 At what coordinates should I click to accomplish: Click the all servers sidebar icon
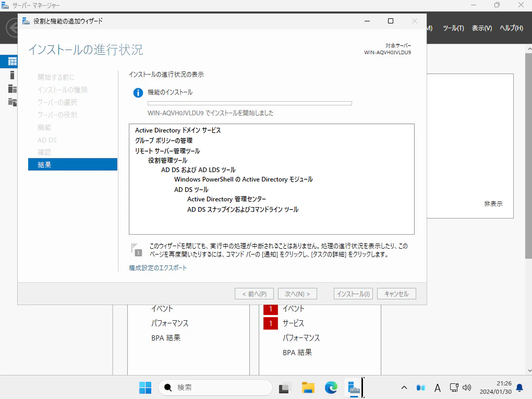[12, 89]
